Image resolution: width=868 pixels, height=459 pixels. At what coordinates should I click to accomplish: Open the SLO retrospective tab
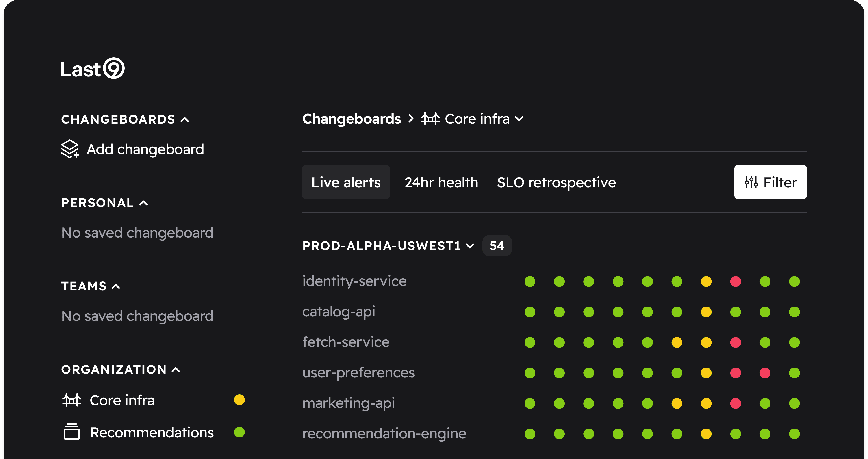point(556,182)
